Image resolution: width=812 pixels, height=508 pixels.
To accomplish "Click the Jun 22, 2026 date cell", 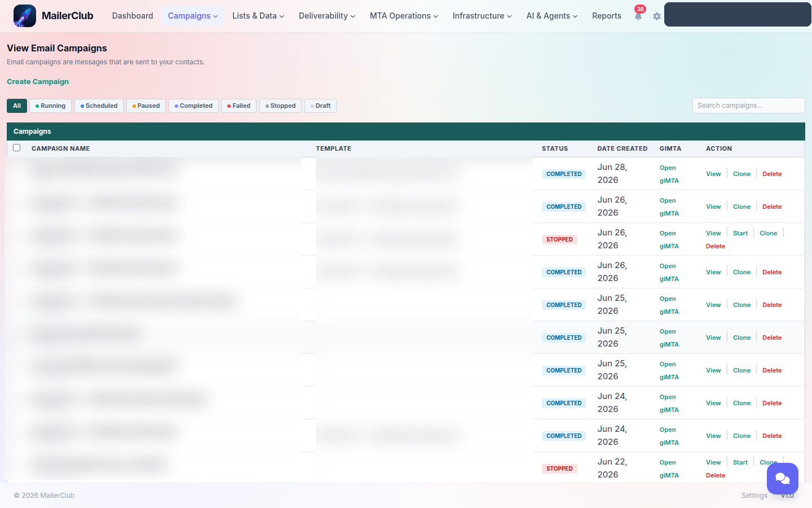I will pyautogui.click(x=612, y=468).
